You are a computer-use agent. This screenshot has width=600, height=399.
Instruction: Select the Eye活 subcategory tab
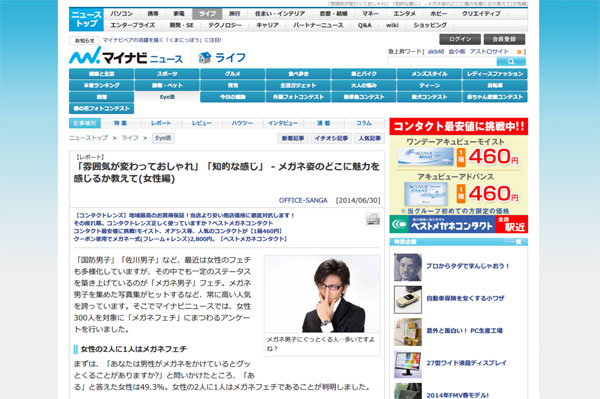(167, 97)
